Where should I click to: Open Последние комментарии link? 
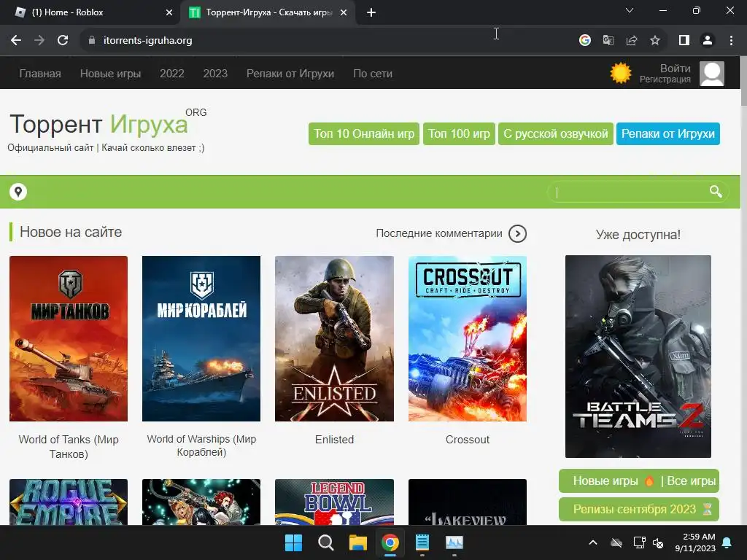(x=438, y=233)
